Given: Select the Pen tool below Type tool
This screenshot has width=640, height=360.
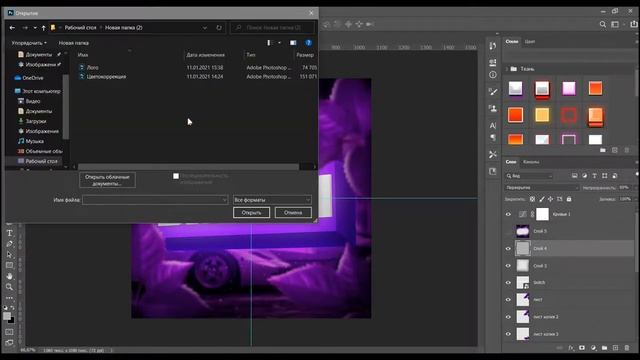Looking at the screenshot, I should (x=9, y=244).
